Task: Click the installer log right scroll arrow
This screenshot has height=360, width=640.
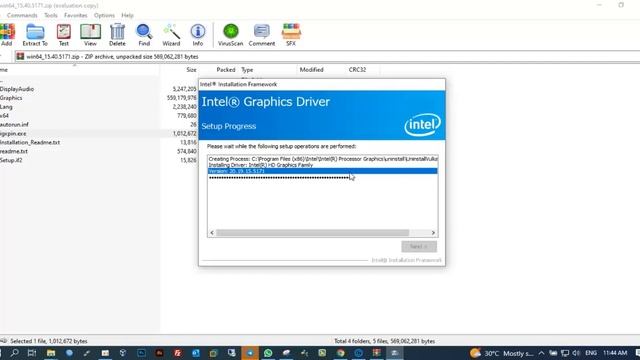Action: [x=433, y=233]
